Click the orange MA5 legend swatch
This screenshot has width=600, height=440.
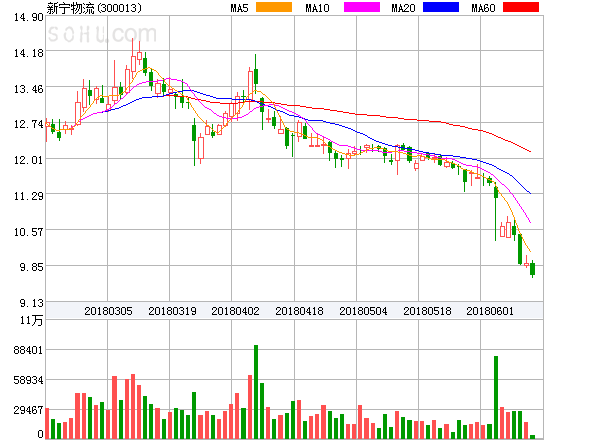(274, 7)
